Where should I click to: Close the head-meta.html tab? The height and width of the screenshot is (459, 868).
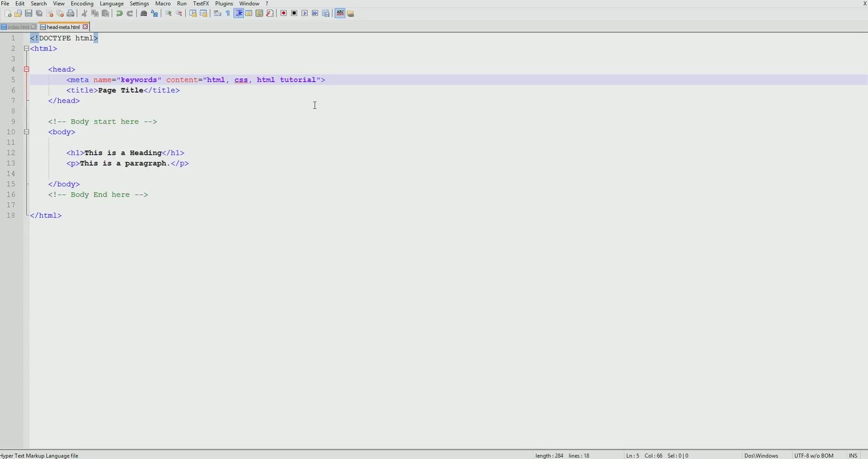(85, 27)
